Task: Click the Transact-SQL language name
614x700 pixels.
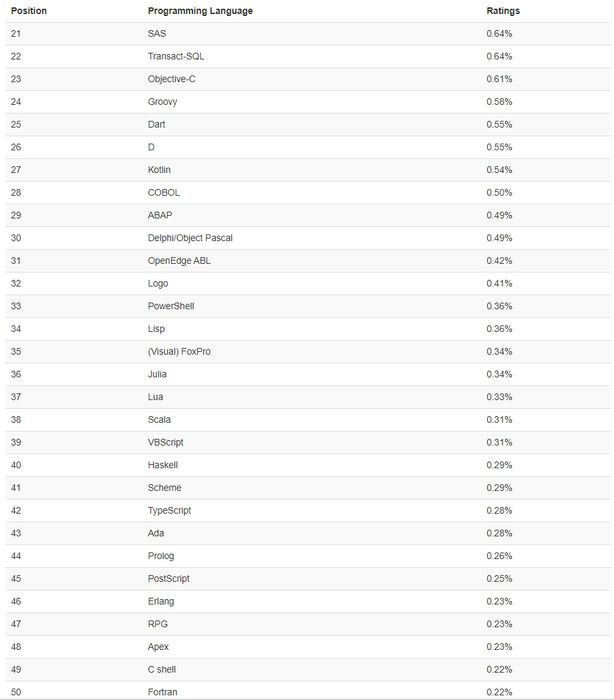Action: (x=176, y=56)
